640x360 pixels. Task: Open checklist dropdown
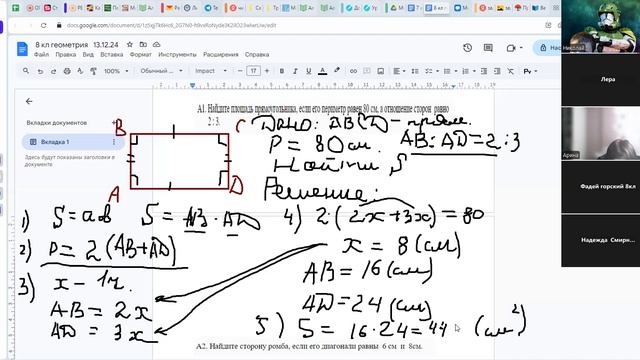coord(431,71)
